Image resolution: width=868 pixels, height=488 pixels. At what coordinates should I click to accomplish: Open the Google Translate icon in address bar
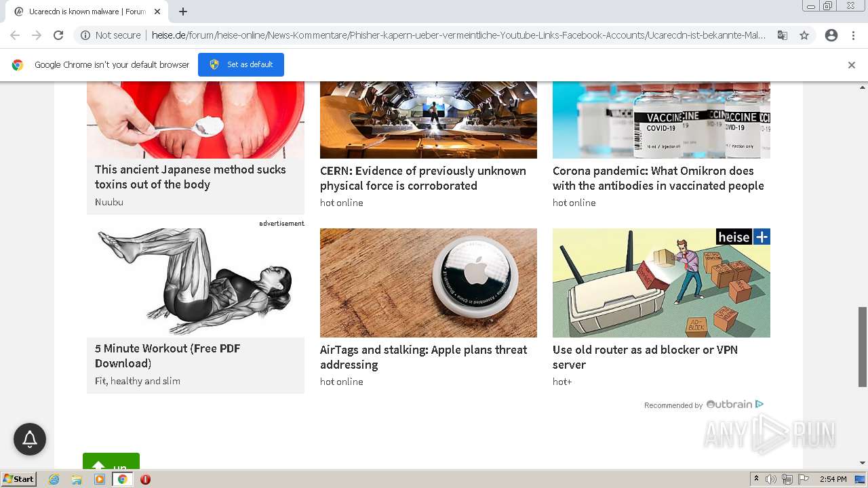[783, 35]
